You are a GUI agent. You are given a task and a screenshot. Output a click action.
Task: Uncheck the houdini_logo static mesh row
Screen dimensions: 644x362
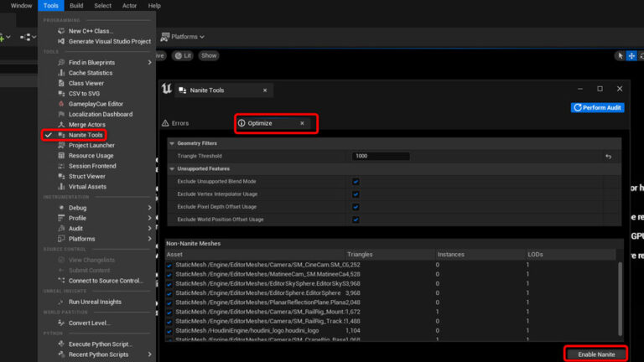click(x=170, y=331)
